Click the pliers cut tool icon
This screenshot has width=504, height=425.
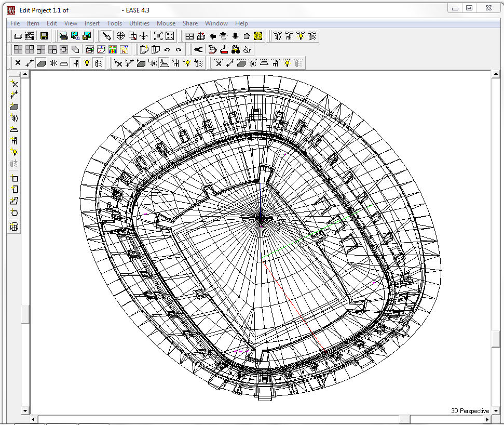[x=198, y=49]
